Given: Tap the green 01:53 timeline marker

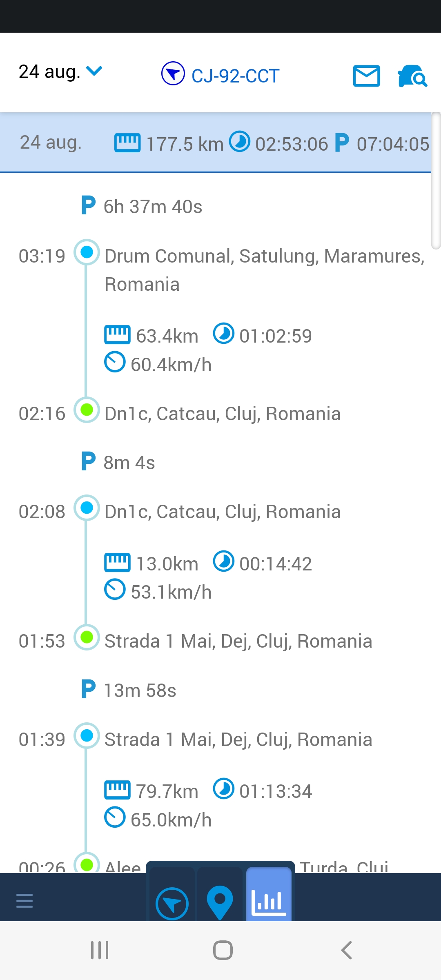Looking at the screenshot, I should tap(87, 637).
